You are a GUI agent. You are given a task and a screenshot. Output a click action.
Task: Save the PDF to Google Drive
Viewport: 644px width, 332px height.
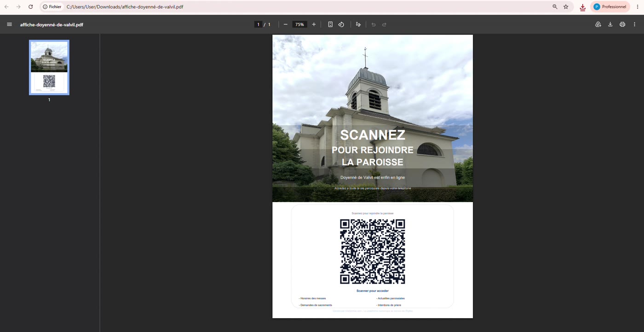tap(598, 24)
